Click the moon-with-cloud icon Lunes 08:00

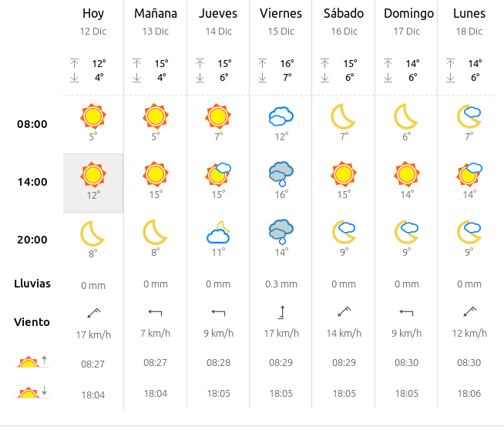click(x=469, y=116)
